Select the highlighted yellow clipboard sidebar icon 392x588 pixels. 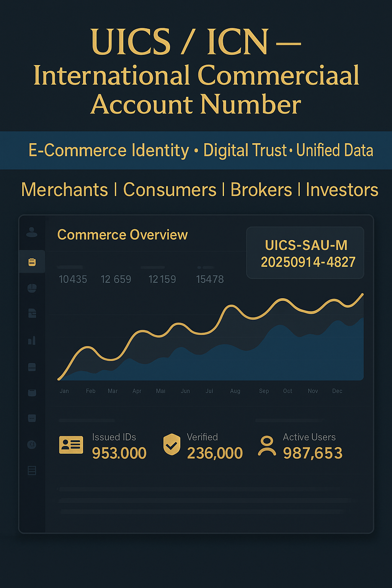(32, 262)
